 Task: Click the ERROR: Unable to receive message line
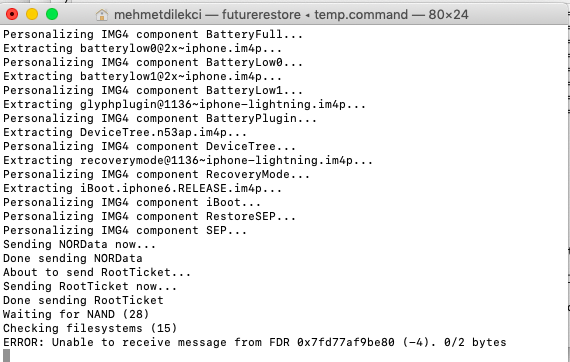click(254, 342)
